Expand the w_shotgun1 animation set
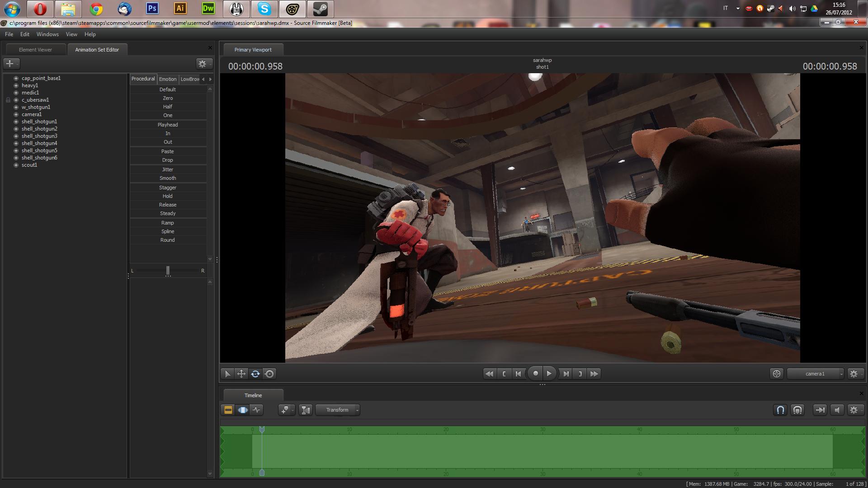This screenshot has height=488, width=868. click(16, 107)
